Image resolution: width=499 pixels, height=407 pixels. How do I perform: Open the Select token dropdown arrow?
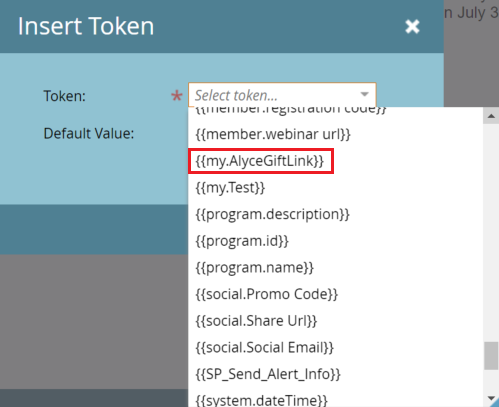365,95
